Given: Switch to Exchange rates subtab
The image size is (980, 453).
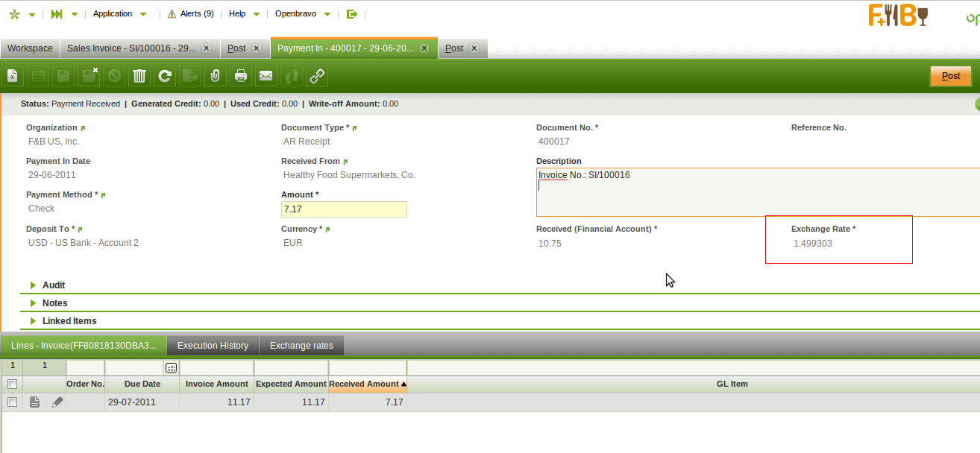Looking at the screenshot, I should click(301, 346).
